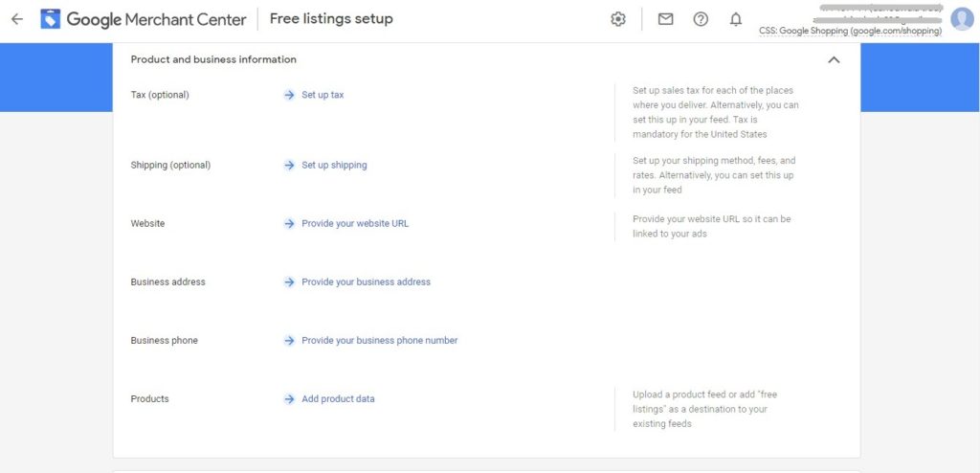Open the Set up tax link
980x473 pixels.
coord(323,95)
